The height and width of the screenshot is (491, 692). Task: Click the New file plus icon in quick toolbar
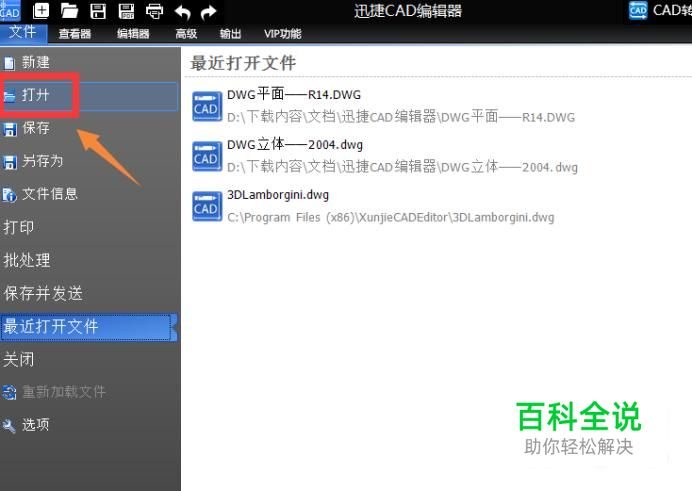(41, 11)
